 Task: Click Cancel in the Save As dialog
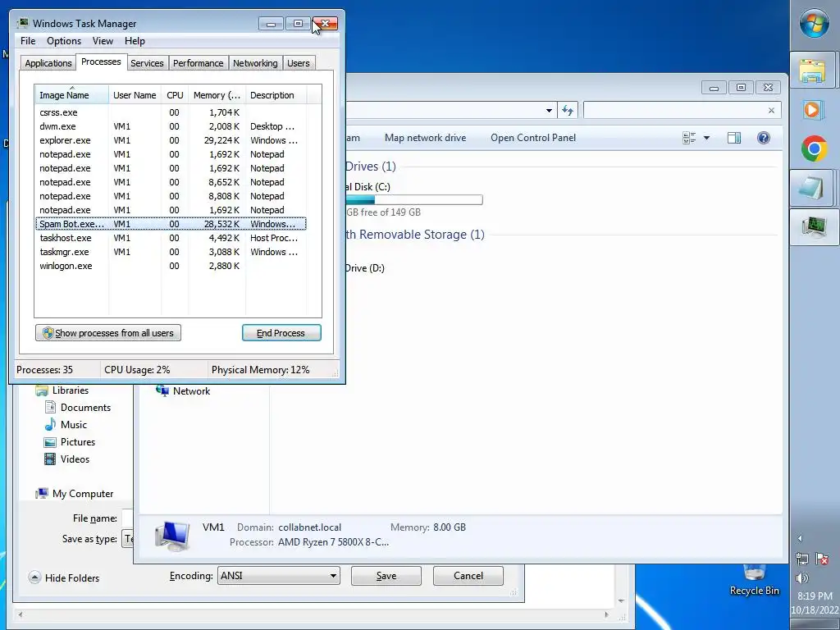tap(468, 575)
